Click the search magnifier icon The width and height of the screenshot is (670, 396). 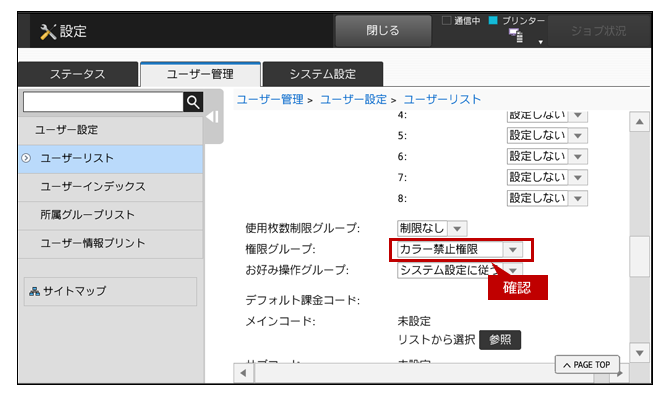(193, 102)
